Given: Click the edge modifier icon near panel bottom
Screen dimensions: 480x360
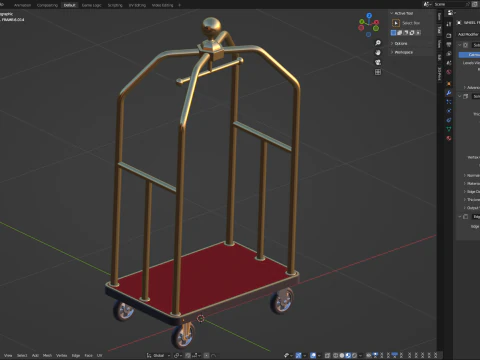Looking at the screenshot, I should pos(466,217).
